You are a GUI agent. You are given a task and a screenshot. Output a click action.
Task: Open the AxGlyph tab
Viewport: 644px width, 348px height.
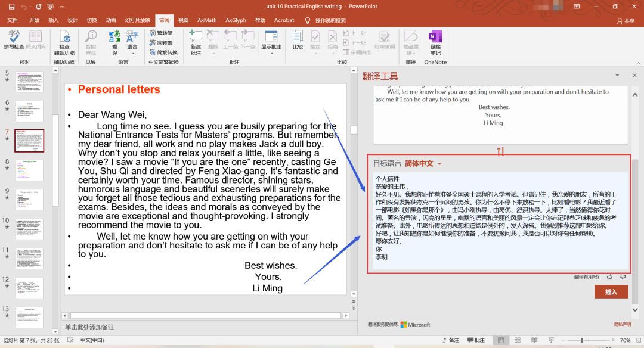pos(236,20)
